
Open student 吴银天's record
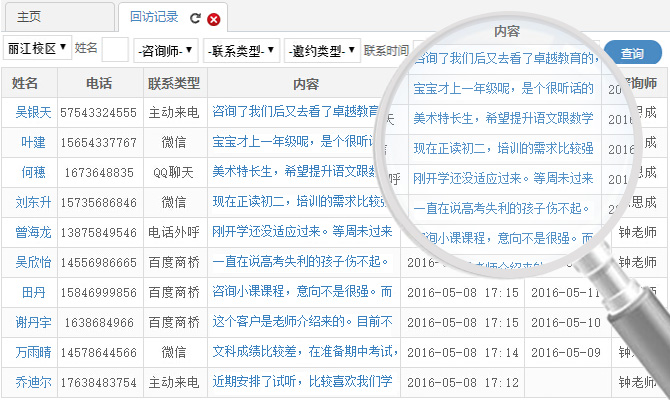(33, 112)
